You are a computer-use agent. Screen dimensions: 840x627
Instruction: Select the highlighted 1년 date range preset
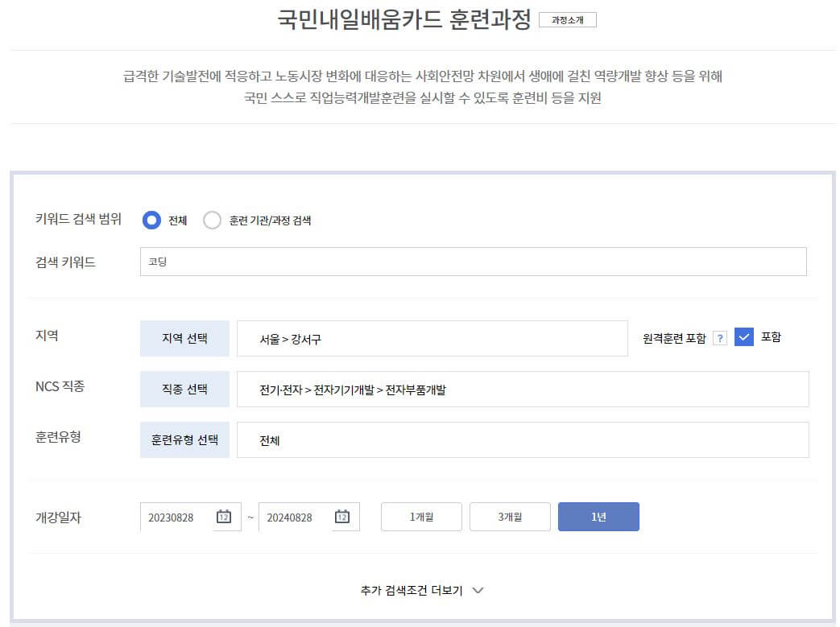point(598,517)
